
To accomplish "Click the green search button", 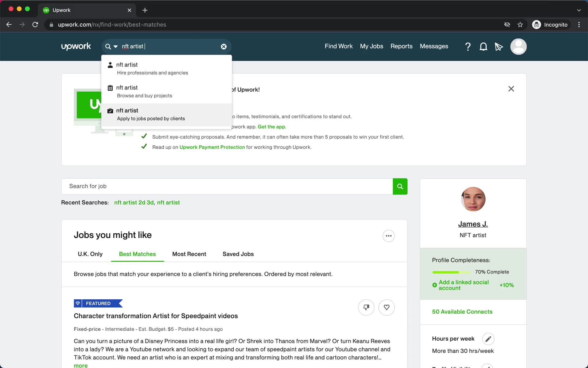I will tap(400, 186).
